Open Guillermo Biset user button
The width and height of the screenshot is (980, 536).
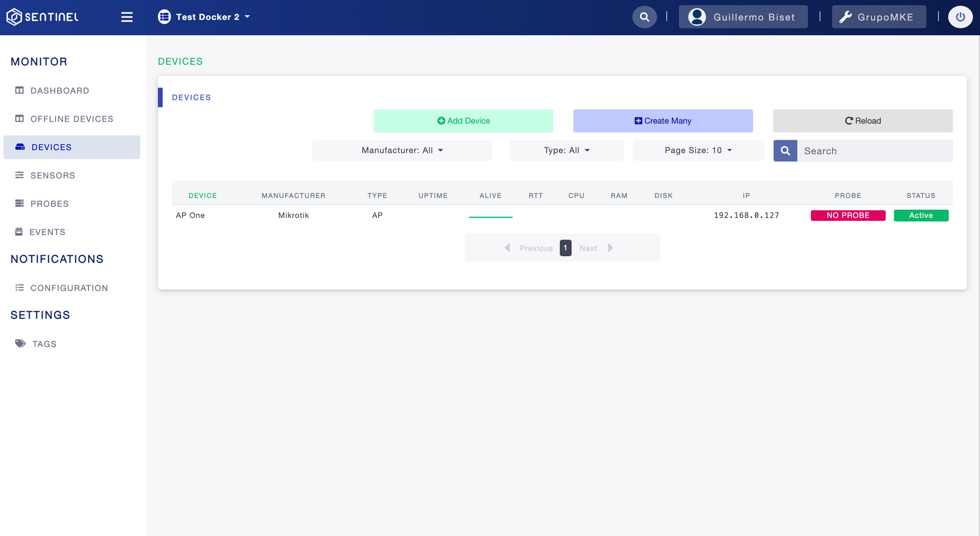click(x=743, y=17)
